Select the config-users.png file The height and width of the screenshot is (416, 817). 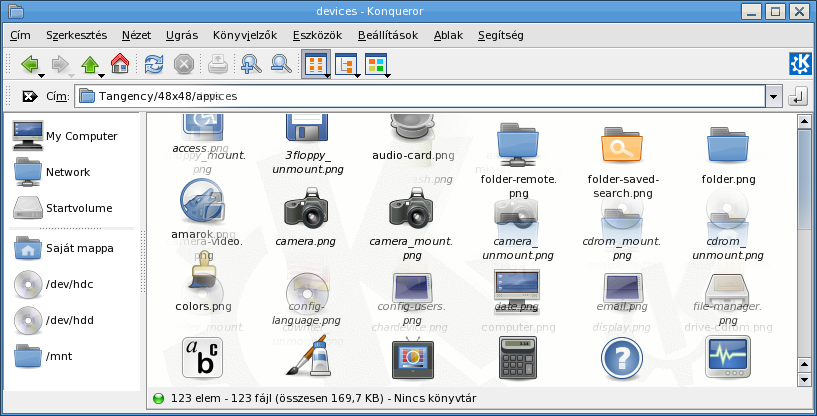click(x=412, y=313)
